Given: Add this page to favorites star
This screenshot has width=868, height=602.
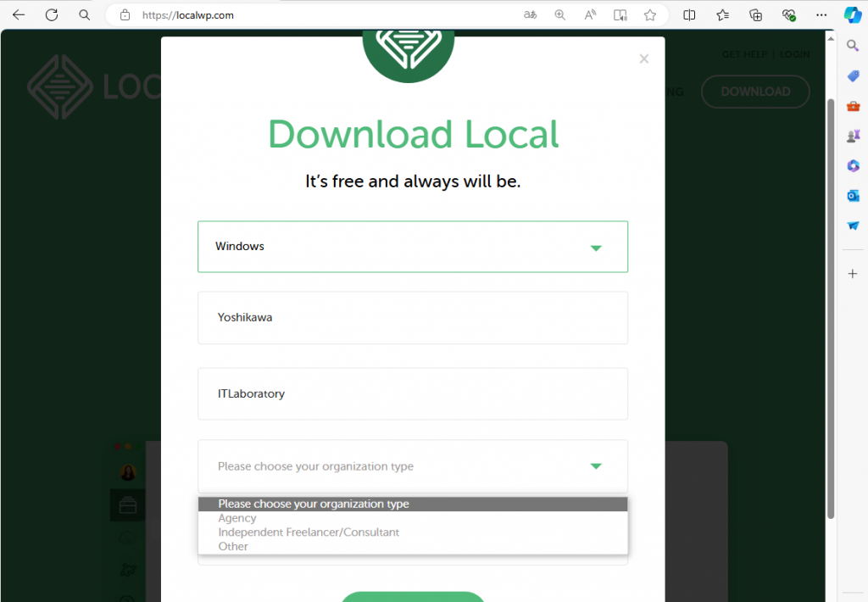Looking at the screenshot, I should (x=650, y=15).
